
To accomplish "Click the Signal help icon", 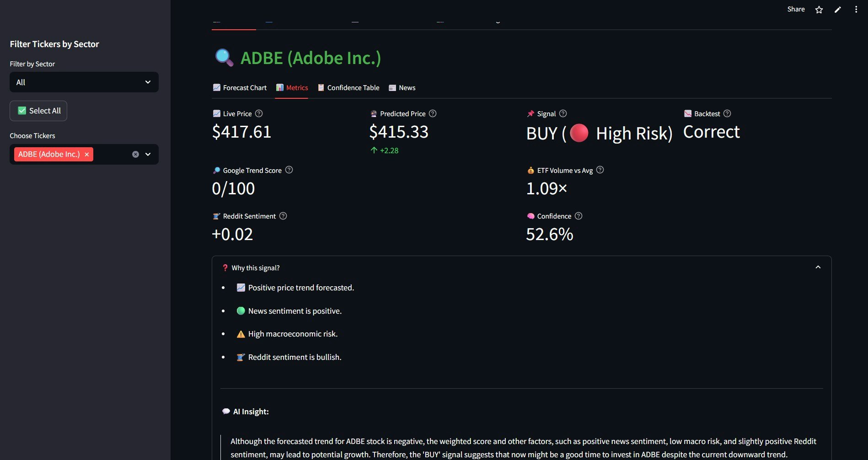I will tap(563, 113).
